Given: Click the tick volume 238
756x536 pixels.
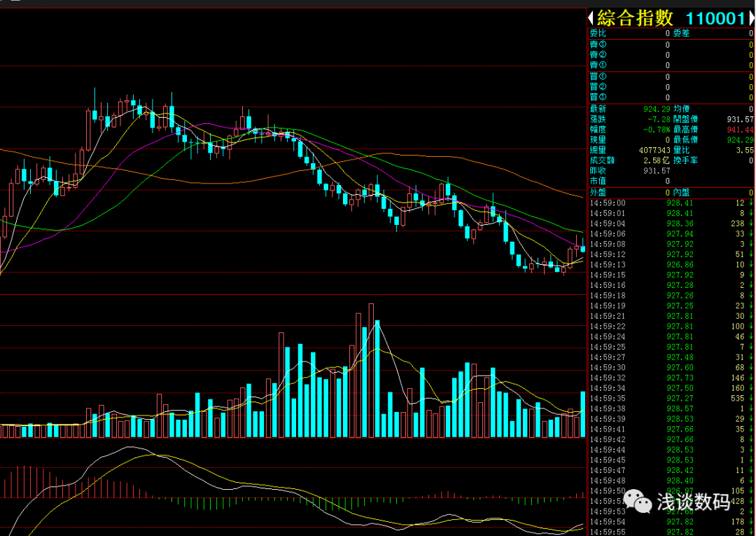Looking at the screenshot, I should pyautogui.click(x=738, y=224).
